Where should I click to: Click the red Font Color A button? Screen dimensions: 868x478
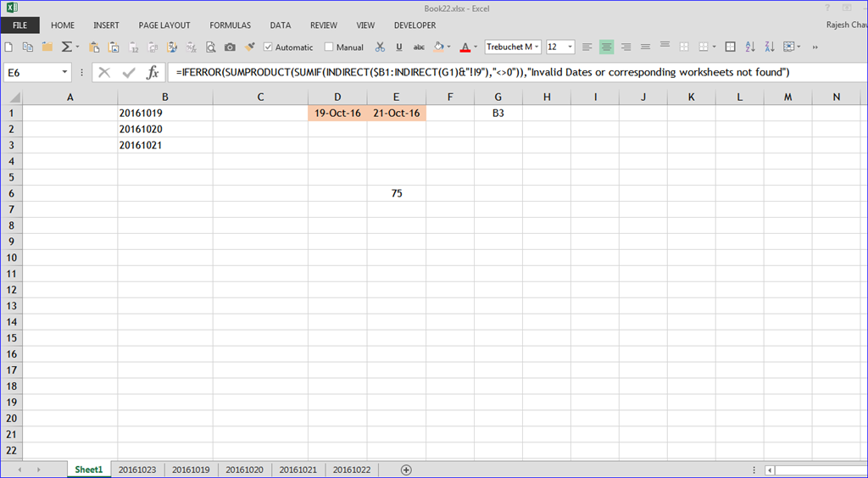pyautogui.click(x=465, y=47)
